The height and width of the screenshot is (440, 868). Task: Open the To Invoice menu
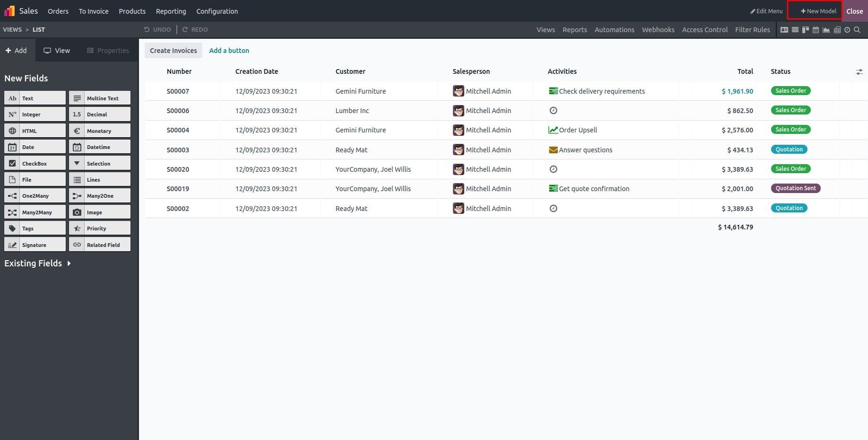pos(94,11)
